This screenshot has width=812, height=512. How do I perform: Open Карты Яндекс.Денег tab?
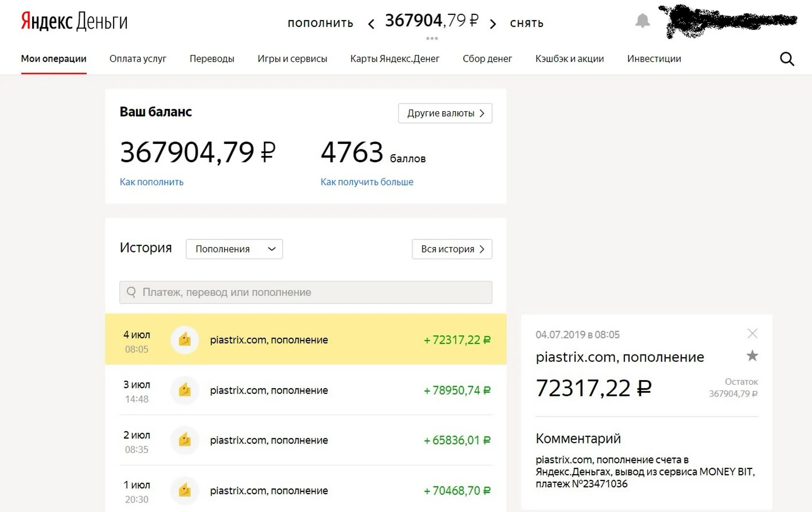pos(395,59)
